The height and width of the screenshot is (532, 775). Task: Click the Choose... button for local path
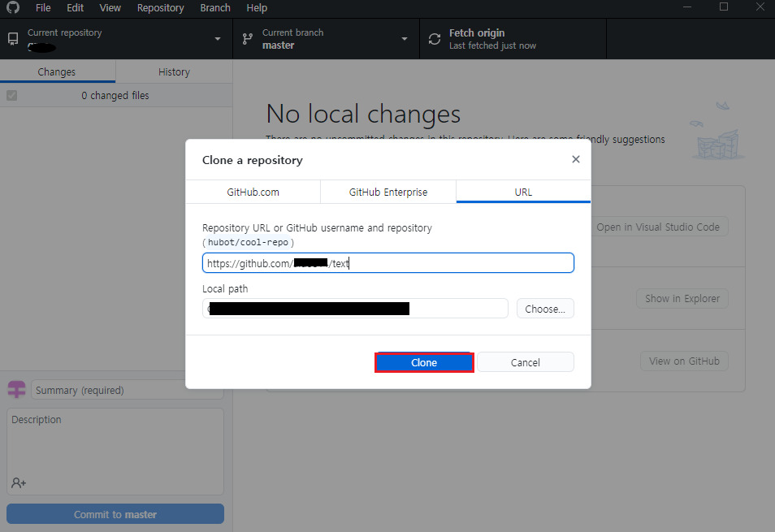(545, 309)
